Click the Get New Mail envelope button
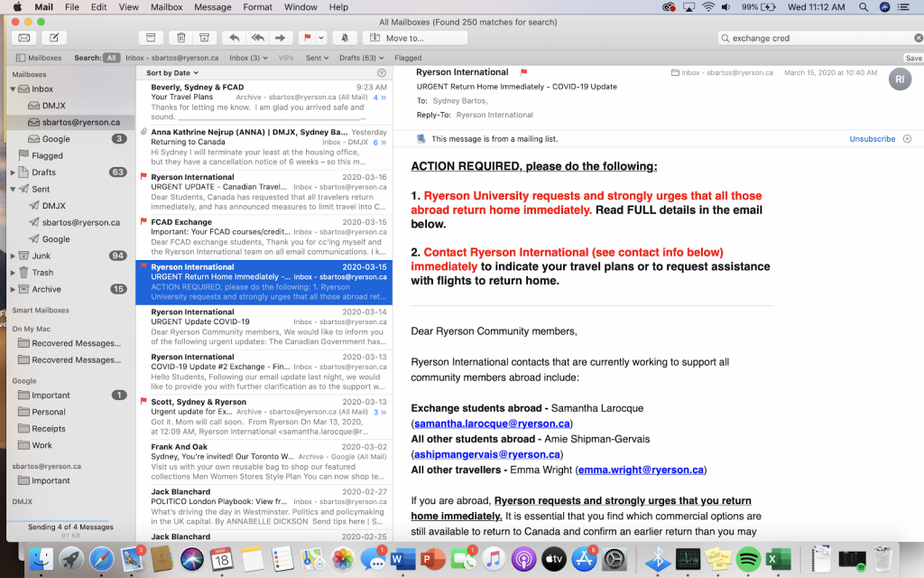The image size is (924, 578). (24, 38)
